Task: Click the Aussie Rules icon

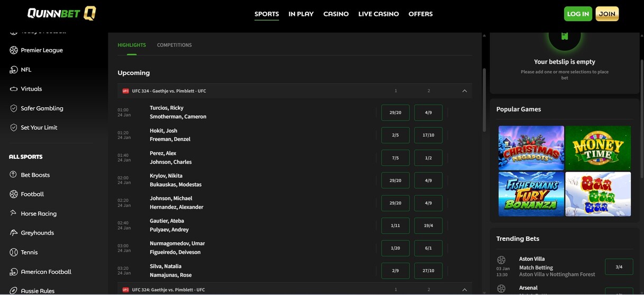Action: [x=14, y=291]
